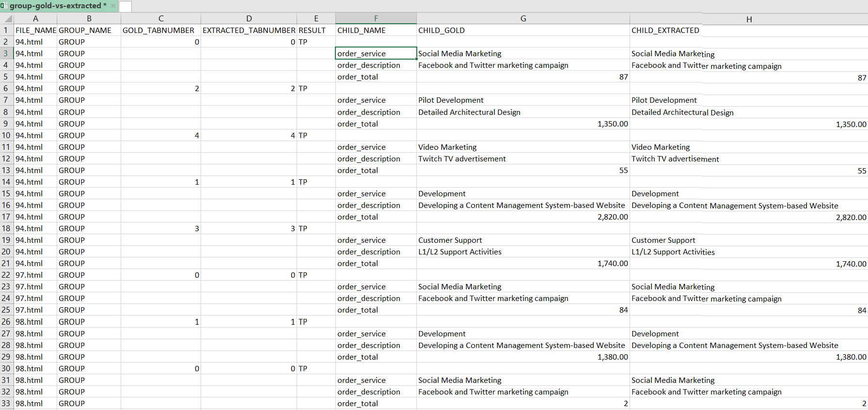Open the blank tab beside group-gold-vs-extracted
This screenshot has width=868, height=410.
[x=125, y=6]
